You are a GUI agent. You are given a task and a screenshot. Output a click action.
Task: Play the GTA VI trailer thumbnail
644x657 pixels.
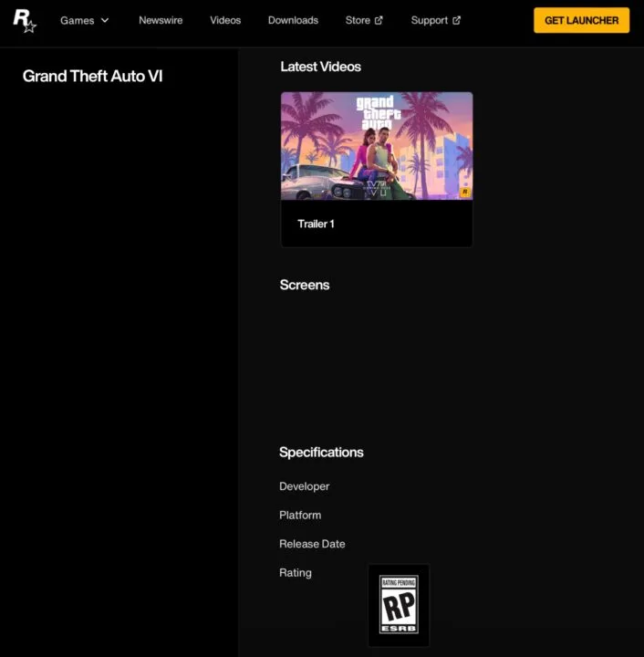[x=376, y=146]
